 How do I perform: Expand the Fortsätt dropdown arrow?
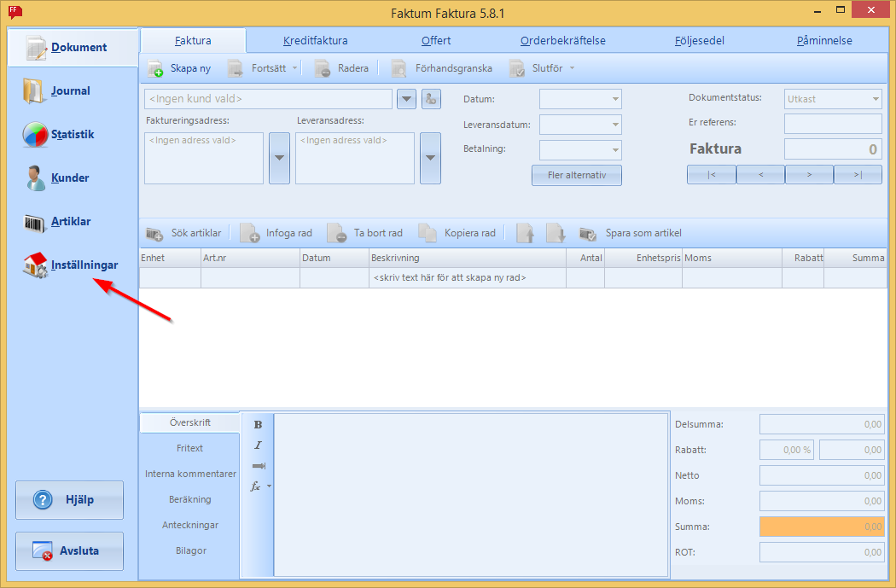point(295,68)
